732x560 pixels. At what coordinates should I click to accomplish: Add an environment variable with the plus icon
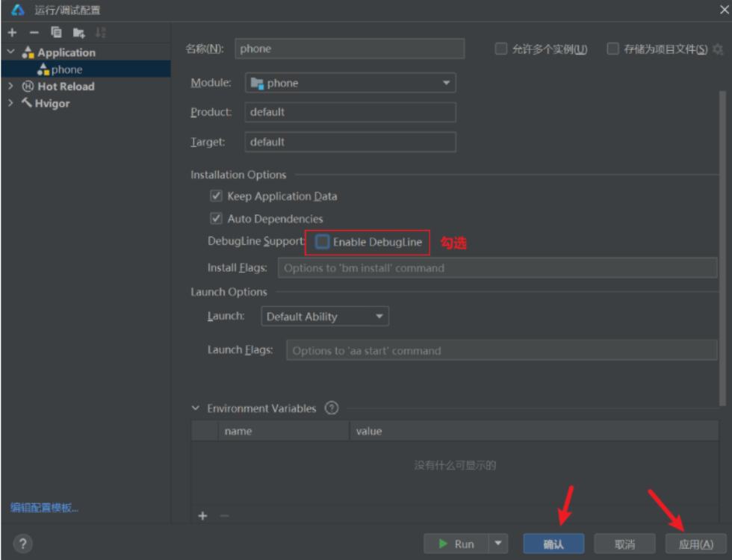tap(202, 516)
